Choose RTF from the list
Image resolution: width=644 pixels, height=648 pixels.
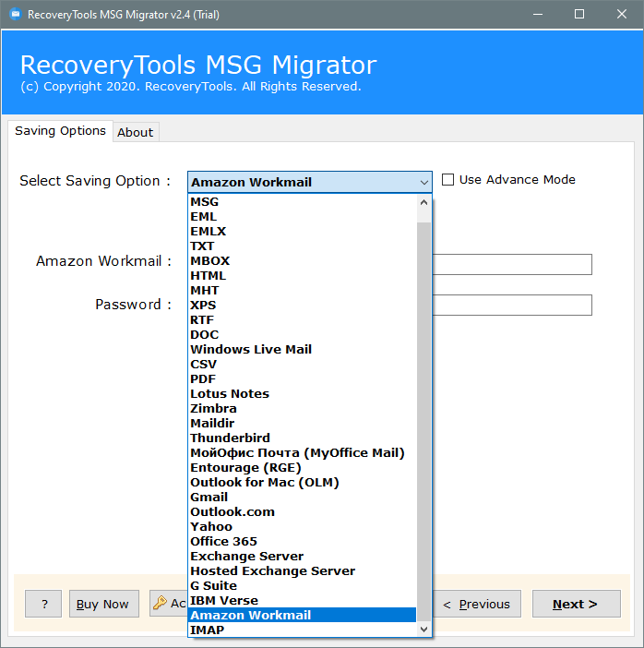(x=303, y=320)
